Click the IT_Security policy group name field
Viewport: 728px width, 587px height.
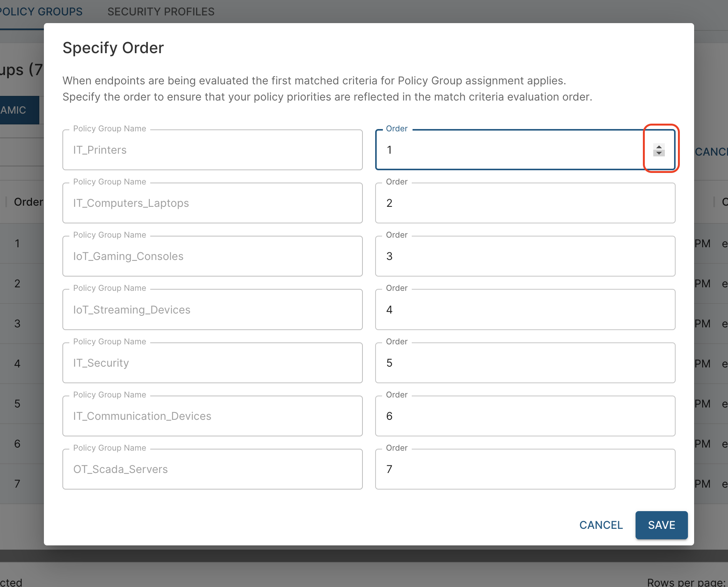(212, 363)
